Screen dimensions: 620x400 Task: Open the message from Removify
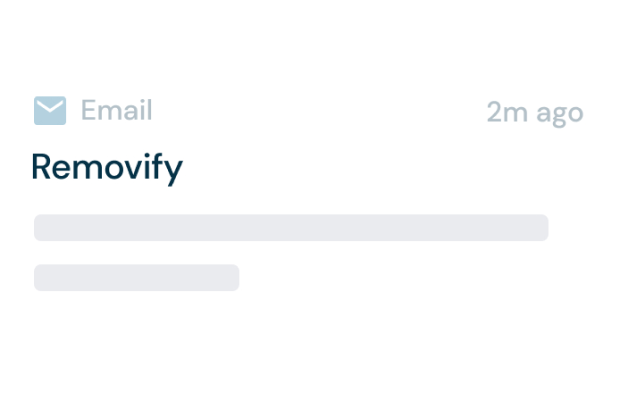pyautogui.click(x=107, y=168)
